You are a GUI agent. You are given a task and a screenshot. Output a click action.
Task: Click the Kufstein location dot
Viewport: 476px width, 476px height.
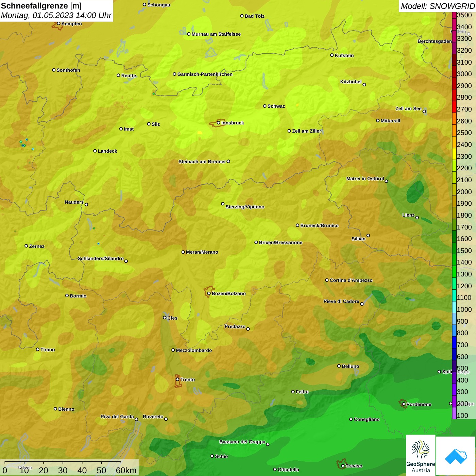(x=332, y=55)
